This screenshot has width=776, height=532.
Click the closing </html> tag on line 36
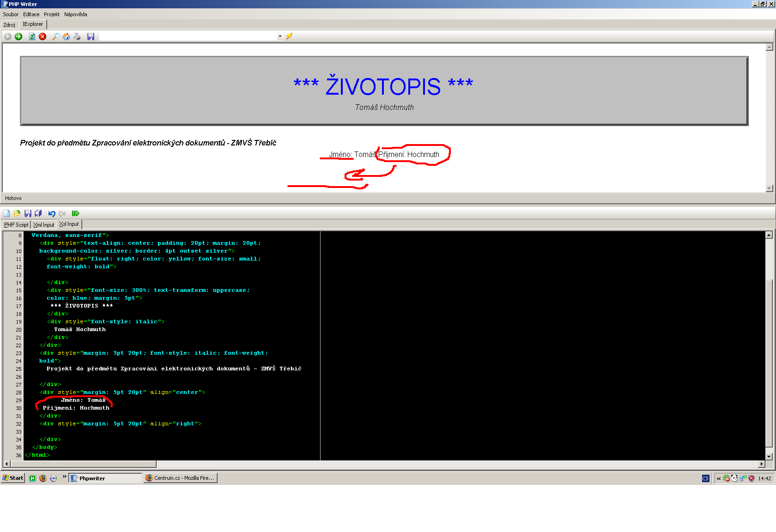pyautogui.click(x=37, y=455)
